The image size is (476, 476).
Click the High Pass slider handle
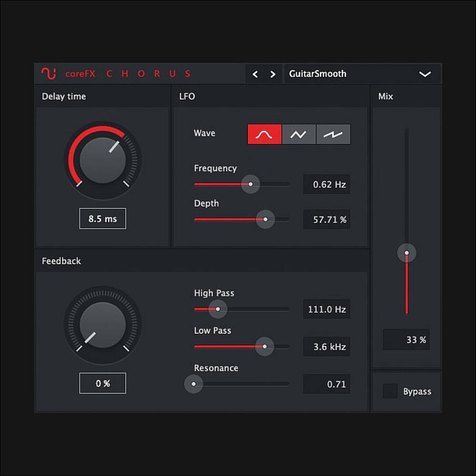pyautogui.click(x=218, y=309)
